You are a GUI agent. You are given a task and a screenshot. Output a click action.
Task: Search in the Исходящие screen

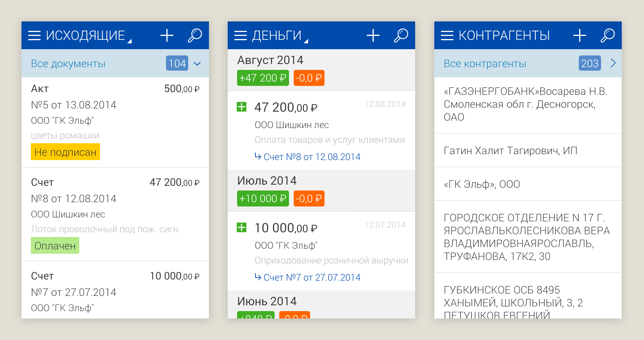pos(194,36)
